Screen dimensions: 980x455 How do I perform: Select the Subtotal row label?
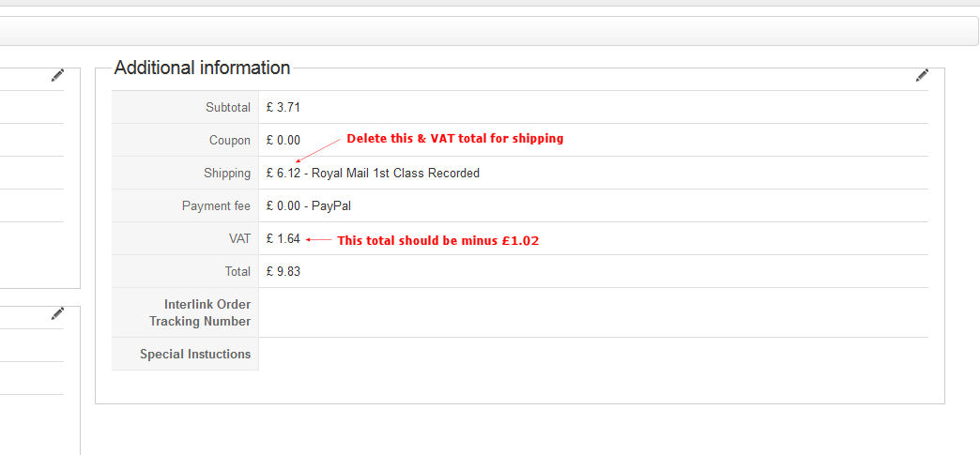pyautogui.click(x=228, y=108)
